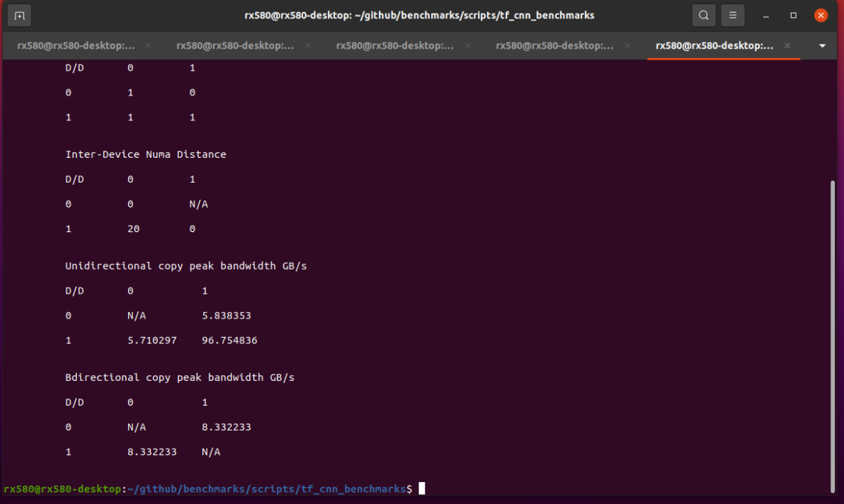844x504 pixels.
Task: Close the first terminal tab
Action: 148,46
